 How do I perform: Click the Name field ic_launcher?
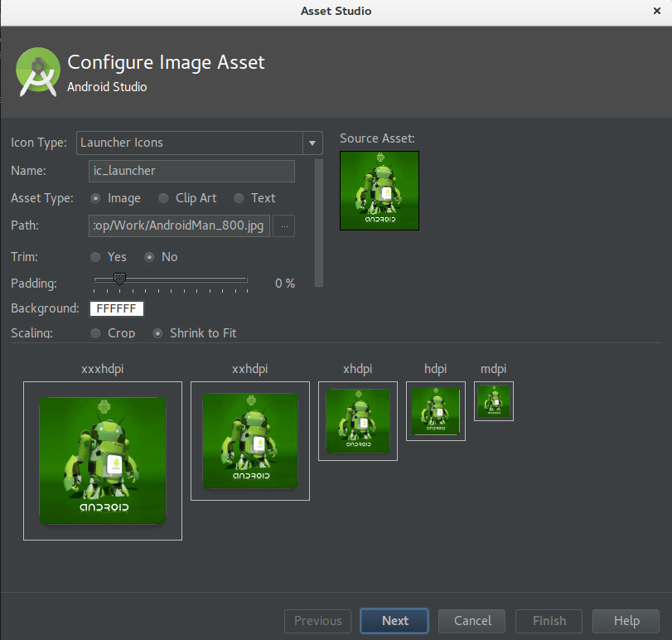[191, 171]
